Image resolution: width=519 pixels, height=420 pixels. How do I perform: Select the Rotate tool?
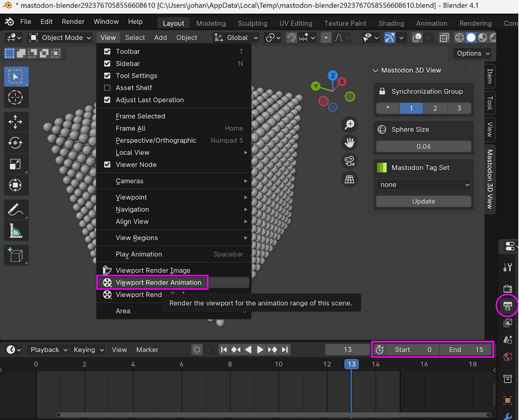click(16, 143)
